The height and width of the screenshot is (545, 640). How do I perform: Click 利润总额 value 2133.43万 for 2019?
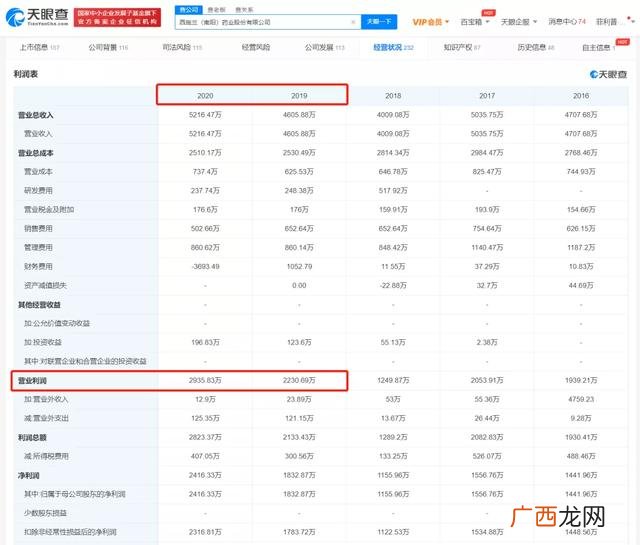point(299,437)
